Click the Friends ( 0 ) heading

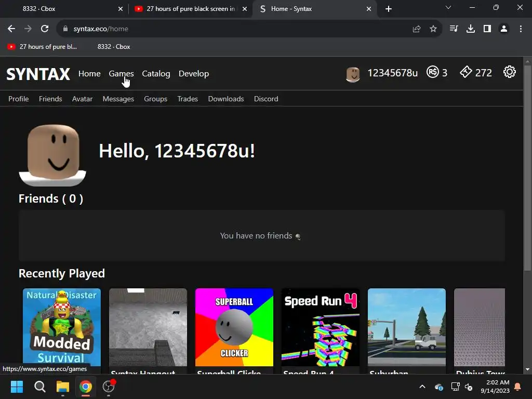point(51,198)
